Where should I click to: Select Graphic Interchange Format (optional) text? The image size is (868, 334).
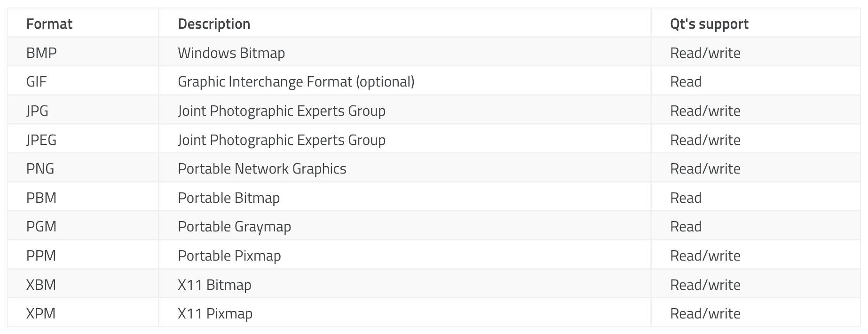tap(296, 82)
